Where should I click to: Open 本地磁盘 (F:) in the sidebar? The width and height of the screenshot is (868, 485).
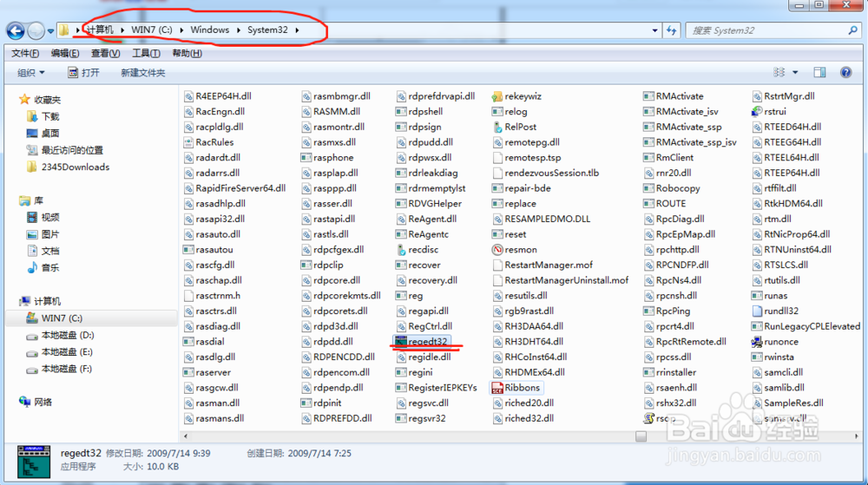(x=67, y=369)
